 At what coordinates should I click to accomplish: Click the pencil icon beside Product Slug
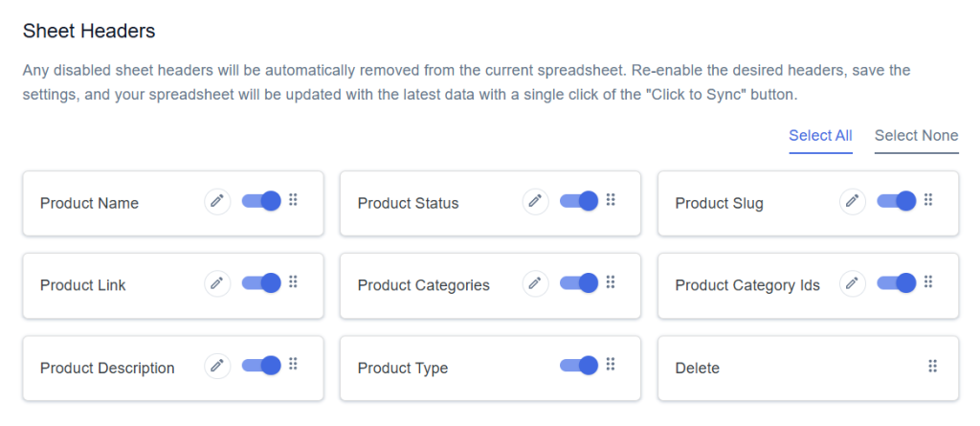(x=853, y=201)
